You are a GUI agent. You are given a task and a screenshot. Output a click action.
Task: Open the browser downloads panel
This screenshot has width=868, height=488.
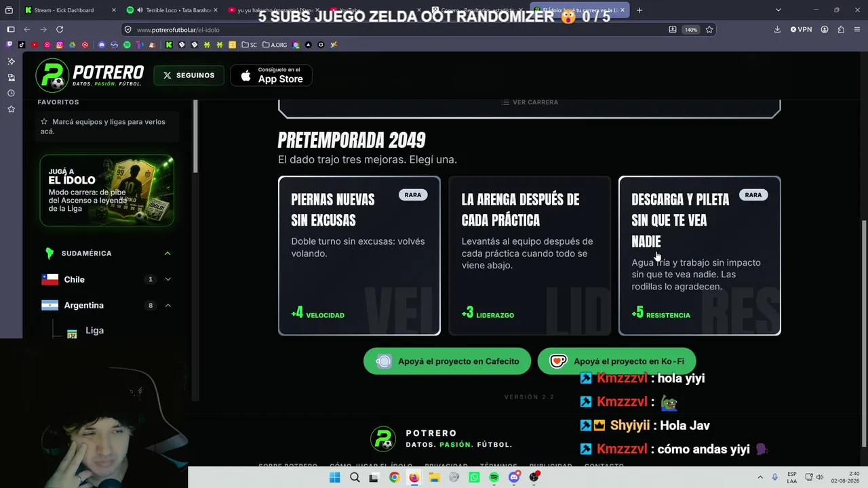[x=777, y=30]
